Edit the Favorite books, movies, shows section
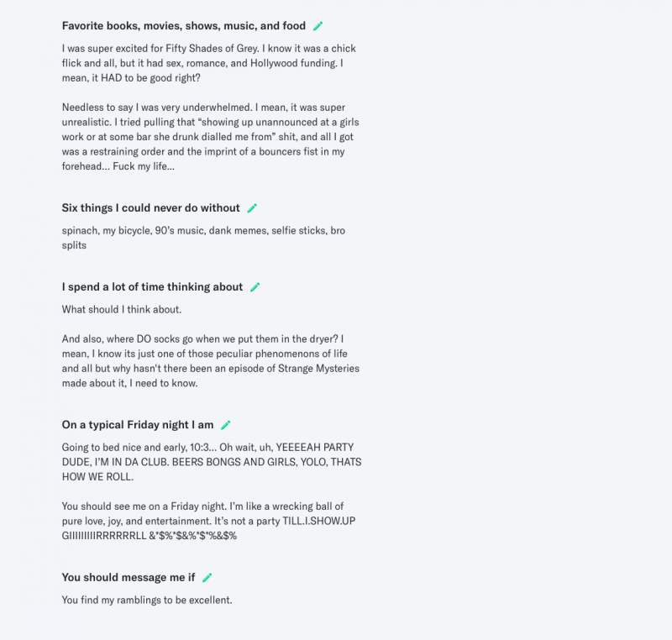This screenshot has height=640, width=672. pos(318,26)
